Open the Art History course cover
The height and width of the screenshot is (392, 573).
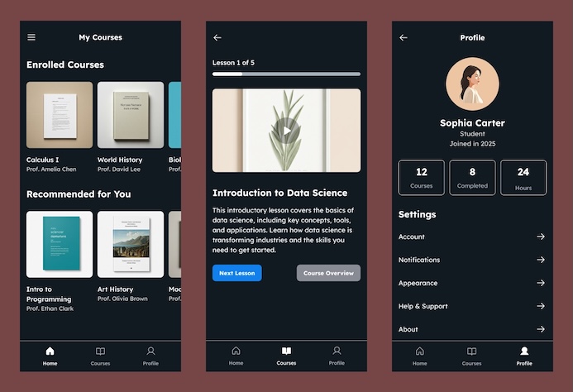coord(131,244)
